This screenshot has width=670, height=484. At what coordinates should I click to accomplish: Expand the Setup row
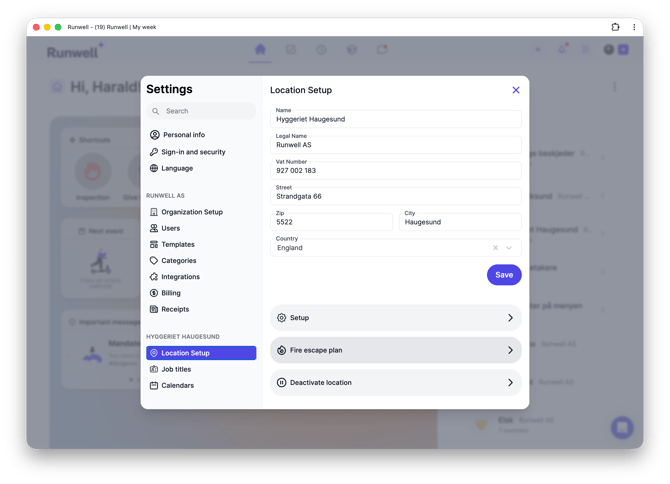[x=396, y=318]
